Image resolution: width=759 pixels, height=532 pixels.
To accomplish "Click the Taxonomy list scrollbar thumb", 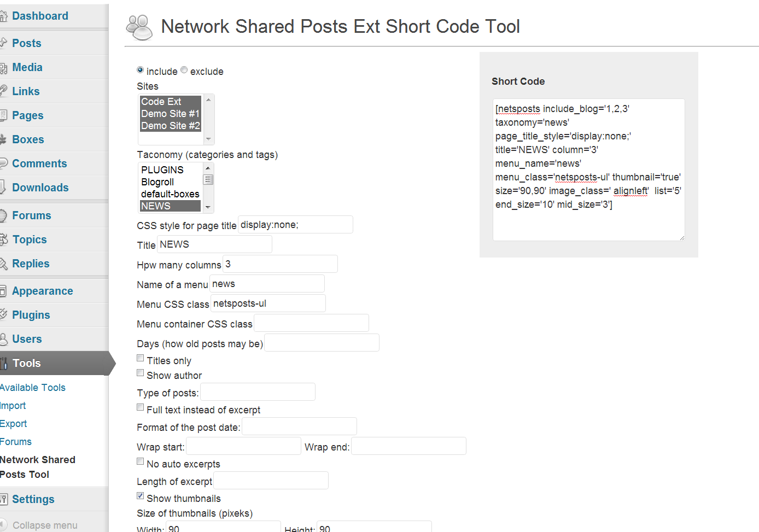I will (208, 180).
